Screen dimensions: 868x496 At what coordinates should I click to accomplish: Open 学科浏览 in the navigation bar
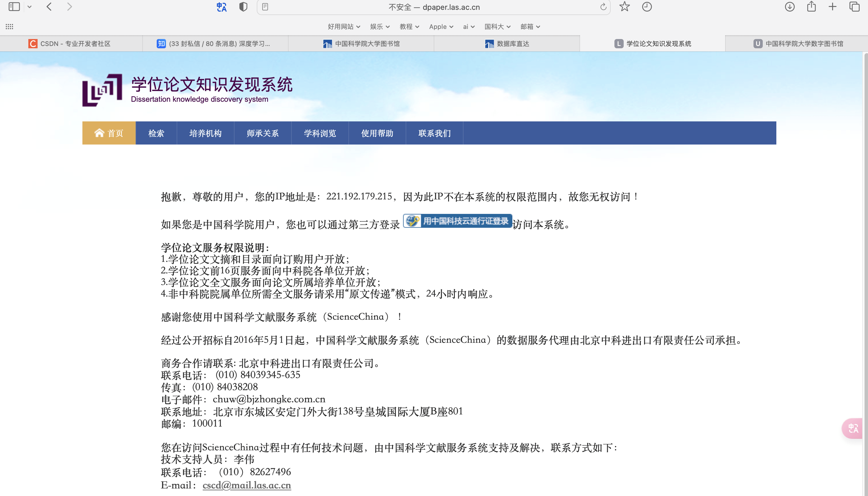(x=320, y=133)
